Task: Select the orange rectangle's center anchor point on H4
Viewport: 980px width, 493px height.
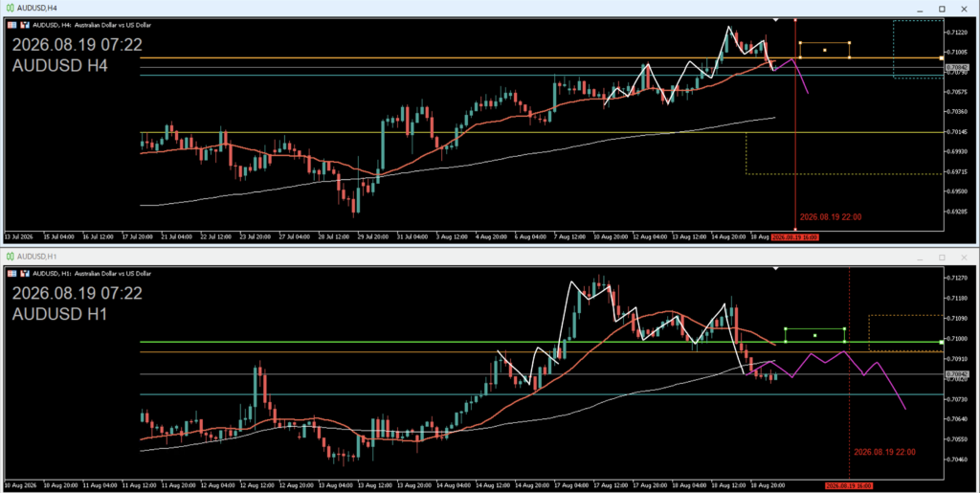Action: coord(824,50)
